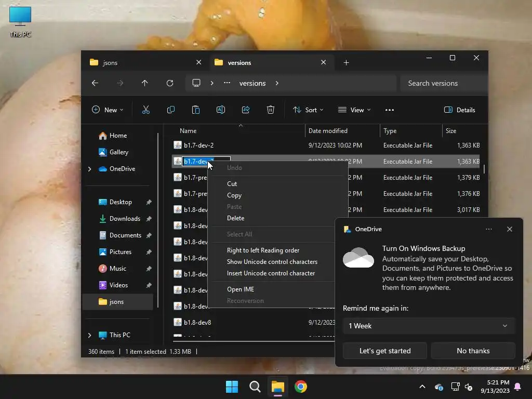Image resolution: width=532 pixels, height=399 pixels.
Task: Open the Remind me again 1 Week dropdown
Action: (x=429, y=326)
